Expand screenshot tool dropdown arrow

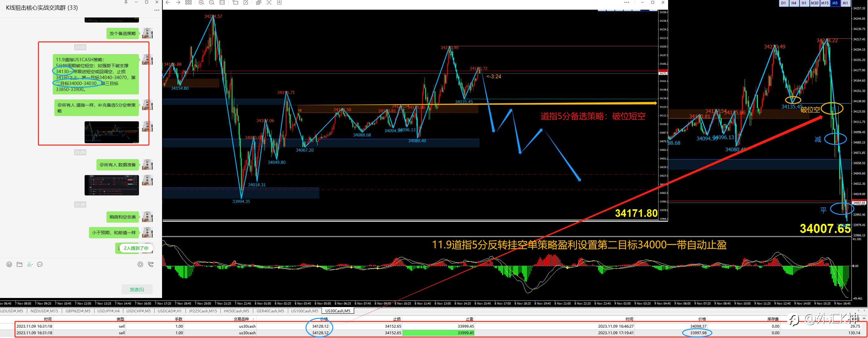pyautogui.click(x=33, y=265)
